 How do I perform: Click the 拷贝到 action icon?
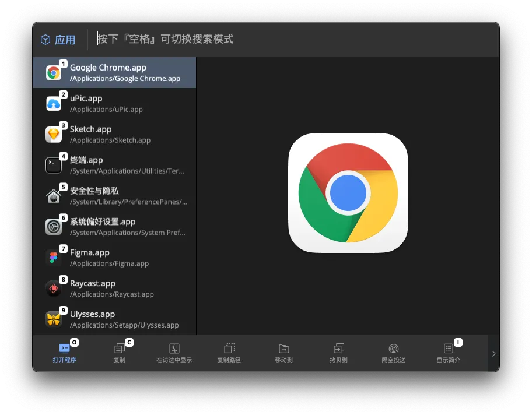(338, 348)
